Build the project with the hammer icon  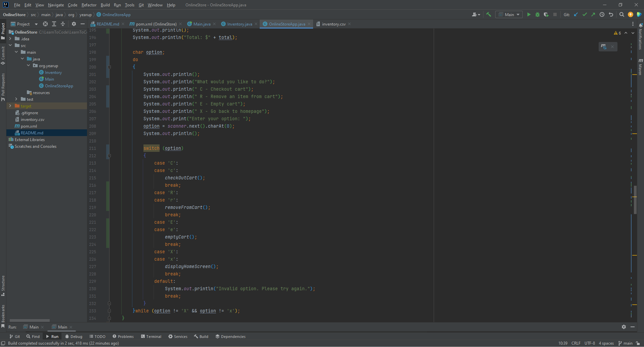[x=488, y=14]
